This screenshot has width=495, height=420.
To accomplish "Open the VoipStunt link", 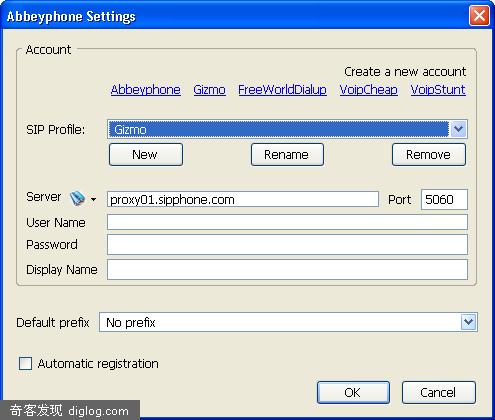I will pos(438,90).
